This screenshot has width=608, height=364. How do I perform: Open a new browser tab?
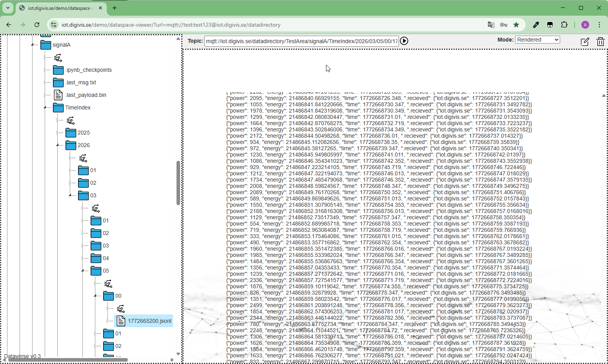115,8
